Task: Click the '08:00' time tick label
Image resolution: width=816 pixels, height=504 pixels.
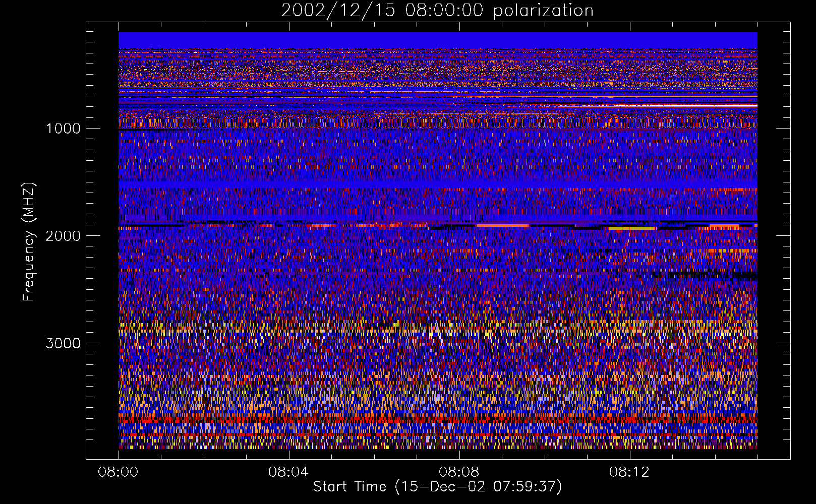Action: 118,472
